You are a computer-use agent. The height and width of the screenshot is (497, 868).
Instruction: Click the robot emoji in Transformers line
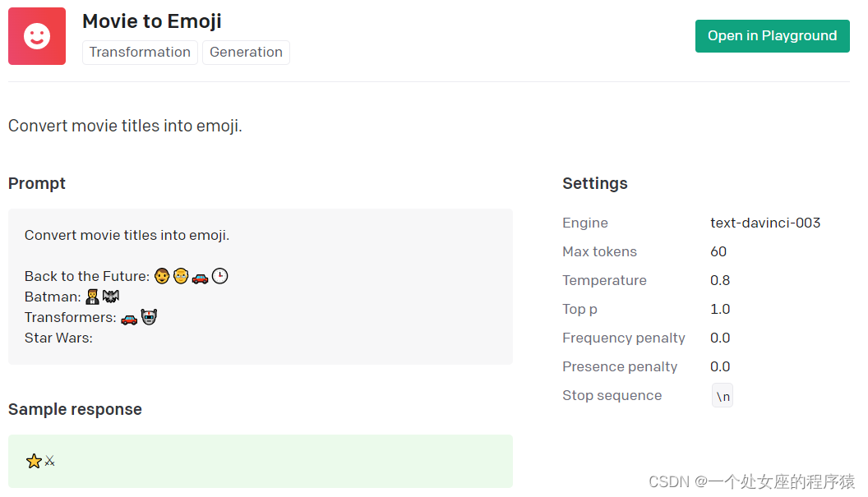click(149, 317)
